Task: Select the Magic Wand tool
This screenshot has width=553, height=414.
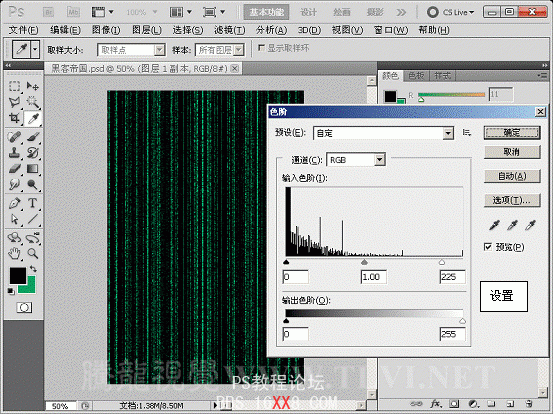Action: click(x=32, y=102)
